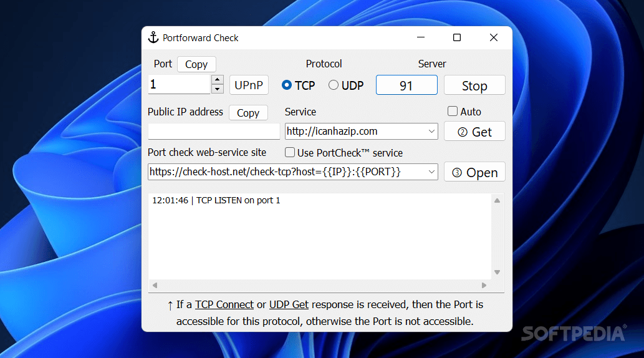Copy the public IP address
This screenshot has width=644, height=358.
[x=248, y=113]
